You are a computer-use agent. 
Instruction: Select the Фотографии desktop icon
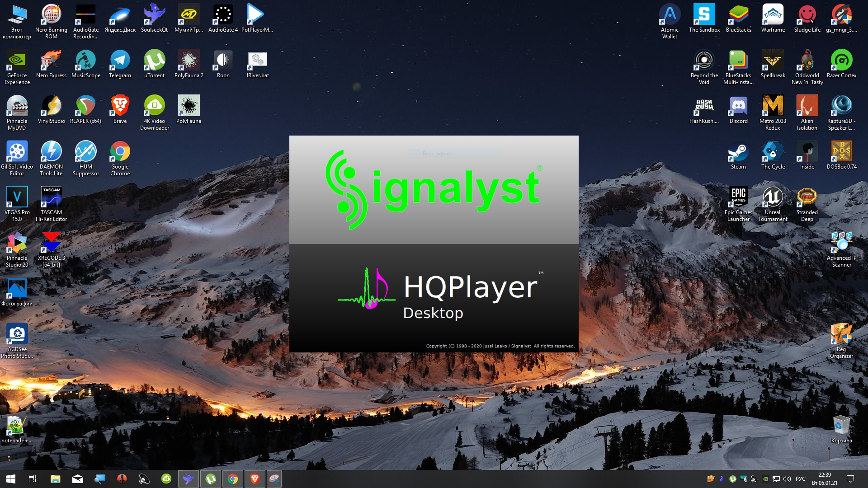[x=17, y=292]
